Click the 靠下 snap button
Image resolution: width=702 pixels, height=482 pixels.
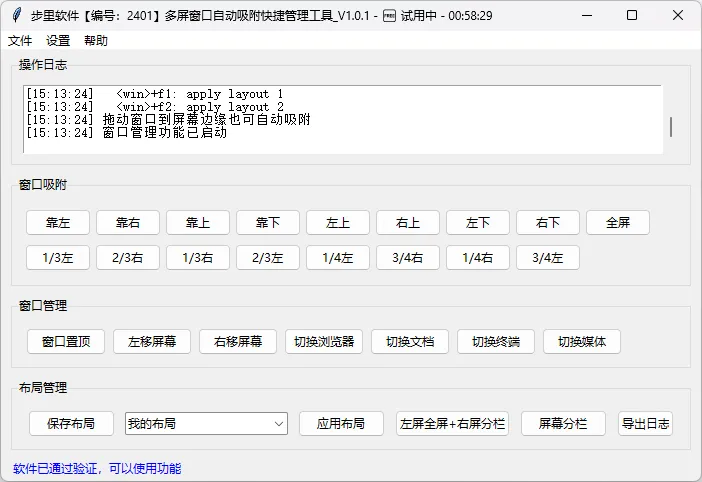pyautogui.click(x=268, y=222)
